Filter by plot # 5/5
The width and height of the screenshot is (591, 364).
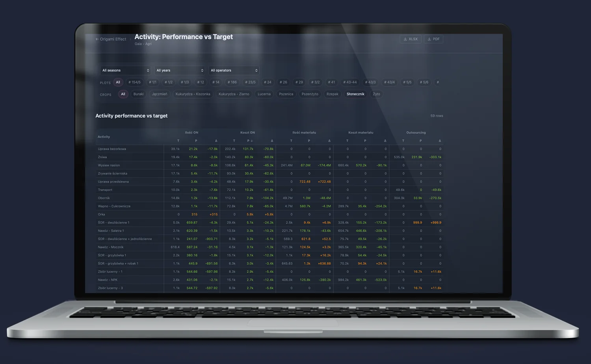point(407,82)
